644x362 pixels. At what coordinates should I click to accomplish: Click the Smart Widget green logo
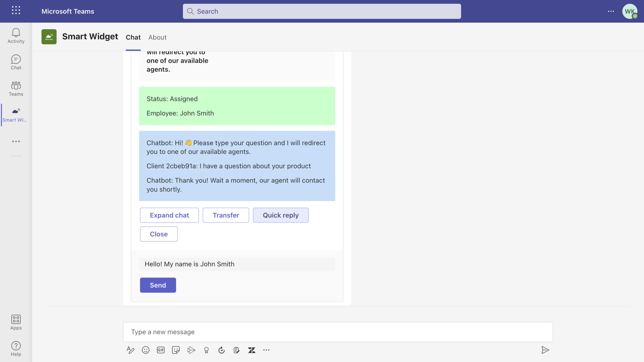[x=49, y=37]
